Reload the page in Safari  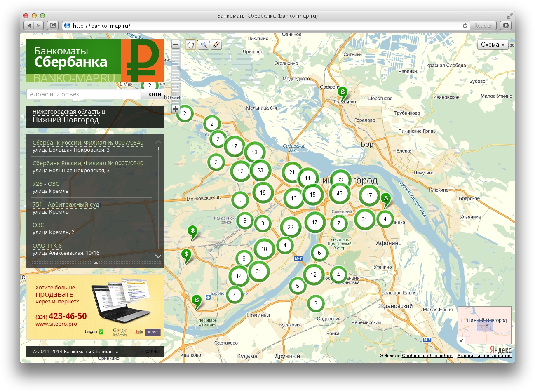[465, 26]
